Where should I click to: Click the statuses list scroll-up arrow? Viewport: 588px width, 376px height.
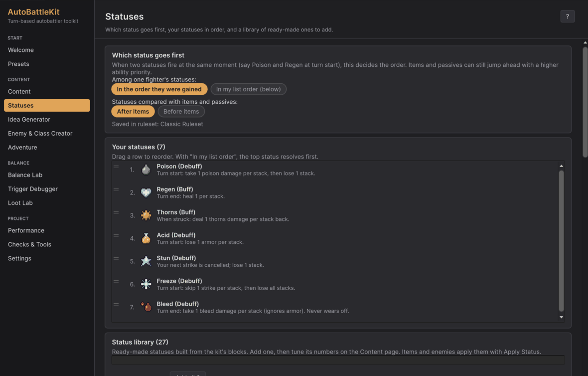click(562, 166)
